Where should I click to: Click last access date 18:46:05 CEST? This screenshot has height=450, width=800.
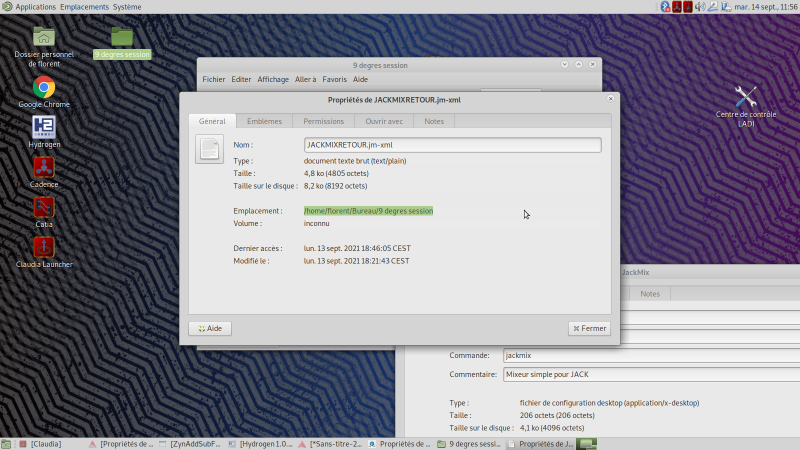[x=357, y=248]
